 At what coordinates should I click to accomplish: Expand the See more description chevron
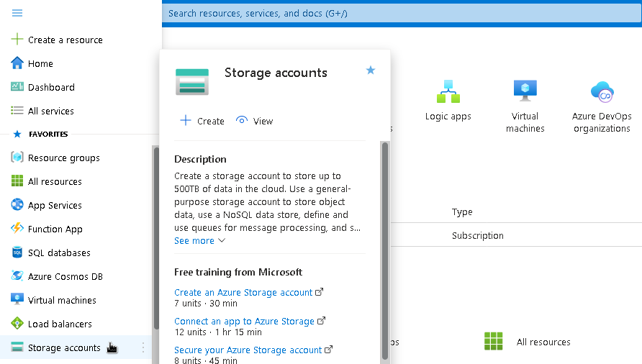pos(222,240)
